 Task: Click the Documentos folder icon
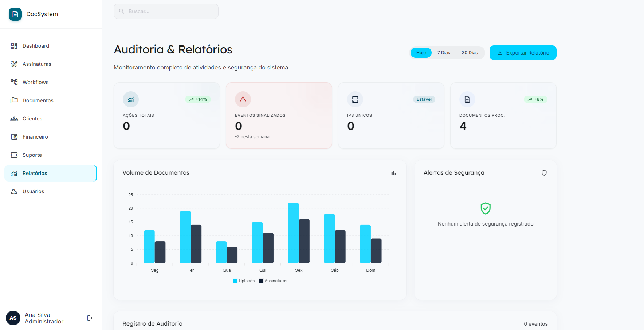(14, 100)
